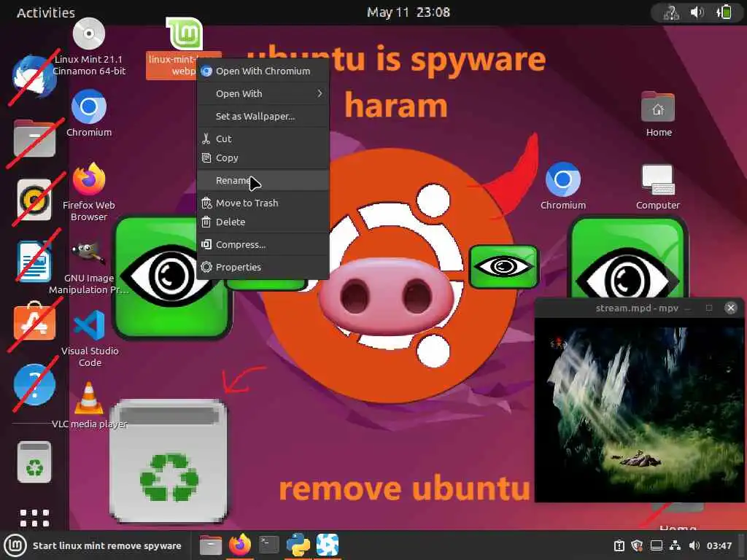
Task: Open the volume icon in the bottom panel
Action: coord(694,545)
